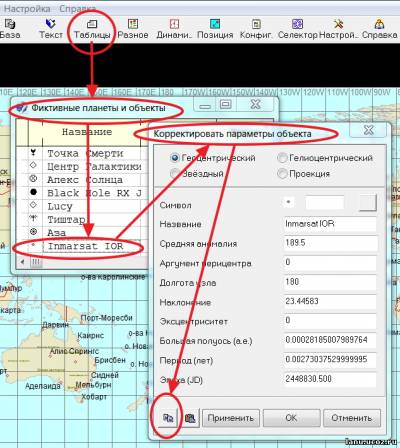Click the Отменить button
The image size is (400, 448).
352,418
